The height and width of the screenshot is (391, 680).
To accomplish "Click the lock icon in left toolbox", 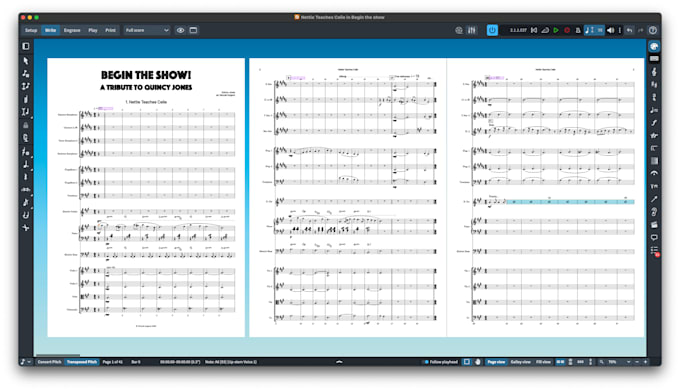I will [26, 125].
